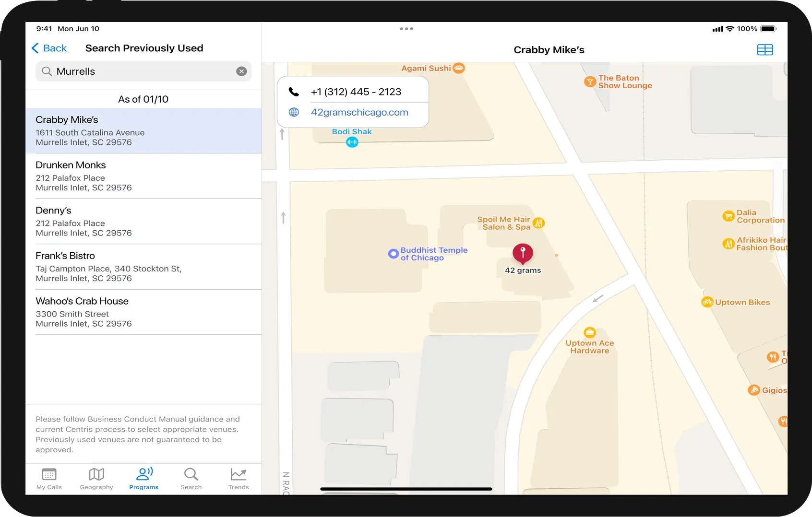Viewport: 812px width, 517px height.
Task: Tap the phone handset icon
Action: pyautogui.click(x=294, y=92)
